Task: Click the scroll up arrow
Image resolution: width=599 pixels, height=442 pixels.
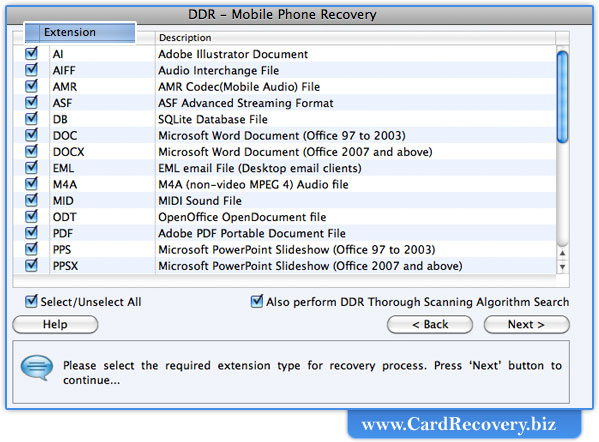Action: [x=562, y=253]
